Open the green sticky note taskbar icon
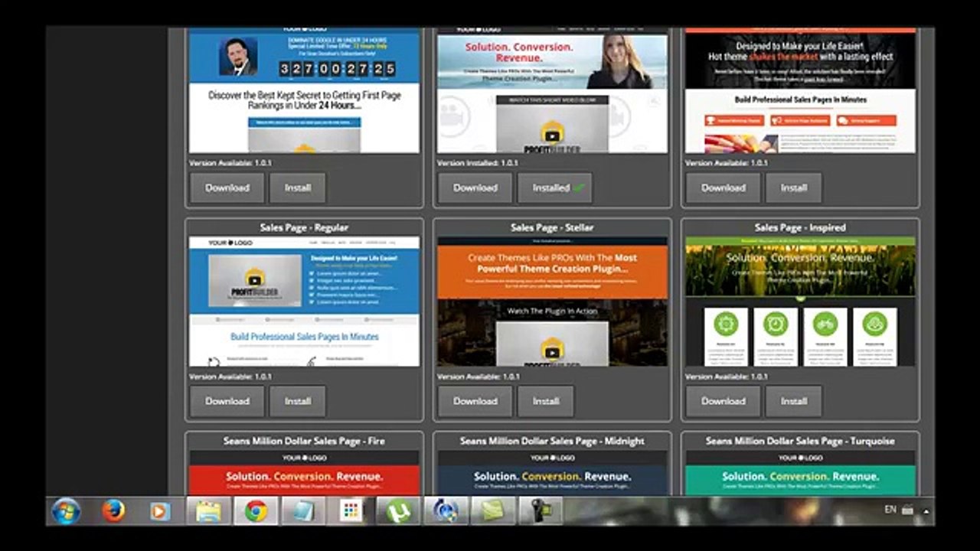Image resolution: width=980 pixels, height=551 pixels. pos(493,511)
